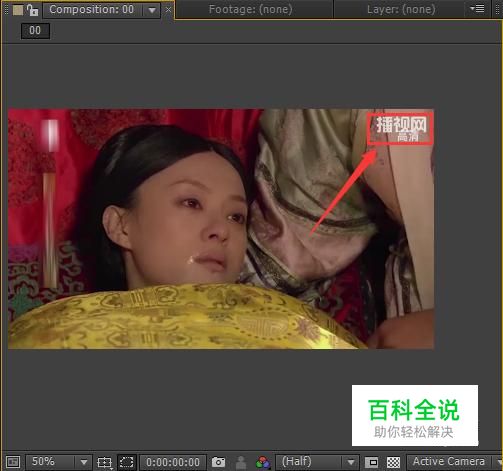Select the Composition: 00 tab
Image resolution: width=503 pixels, height=471 pixels.
tap(91, 10)
